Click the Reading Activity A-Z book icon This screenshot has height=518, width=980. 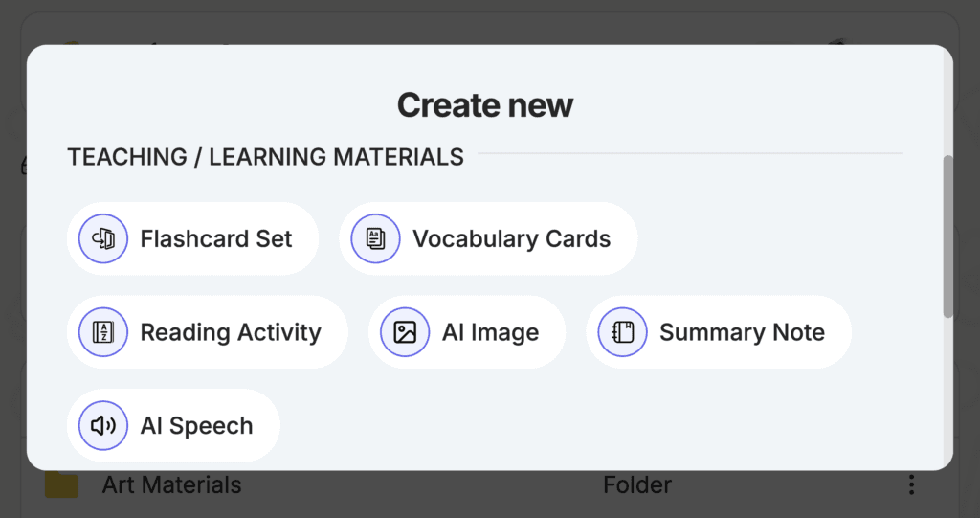[103, 332]
